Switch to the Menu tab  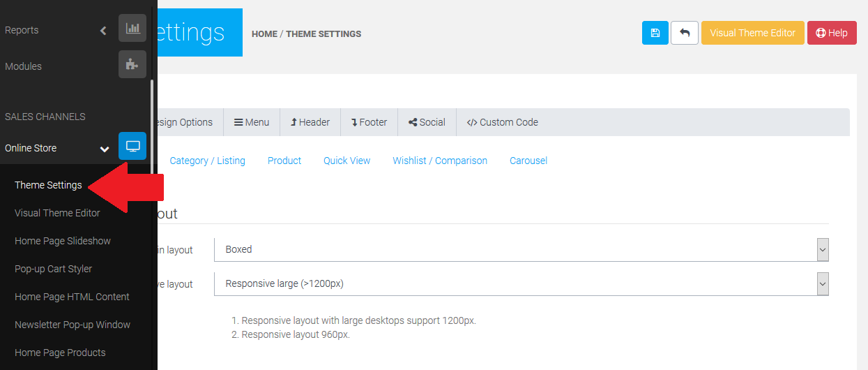(x=252, y=122)
